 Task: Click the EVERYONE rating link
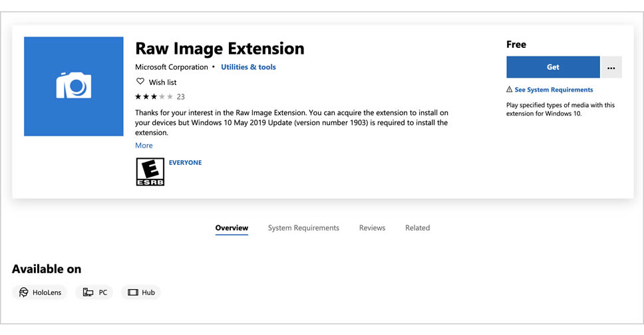click(x=185, y=163)
